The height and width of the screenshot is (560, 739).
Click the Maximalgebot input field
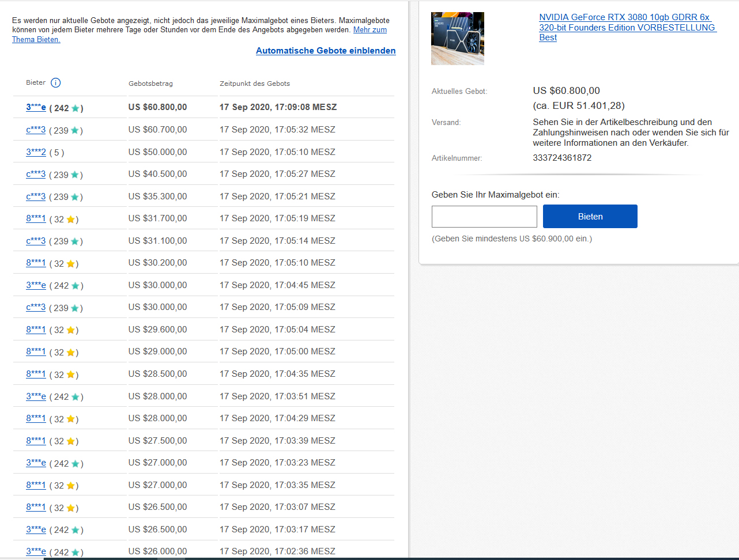484,217
